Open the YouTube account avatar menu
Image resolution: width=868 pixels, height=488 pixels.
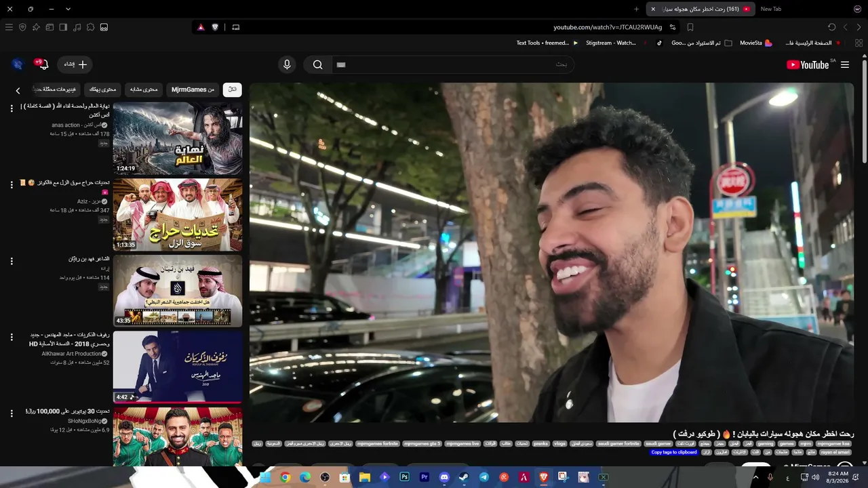point(18,64)
